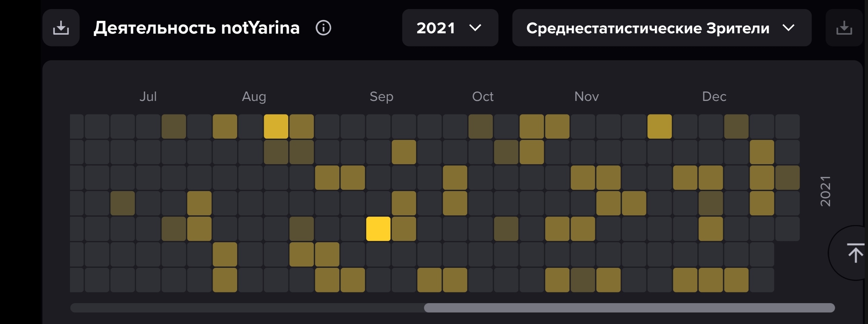Click the horizontal scrollbar thumb

629,308
